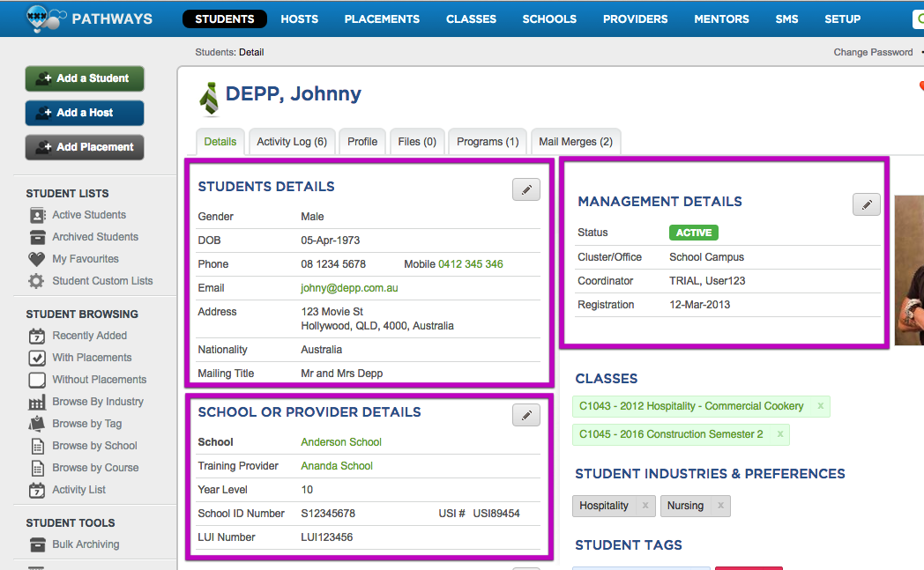The image size is (924, 570).
Task: Click the Recently Added calendar icon
Action: (34, 336)
